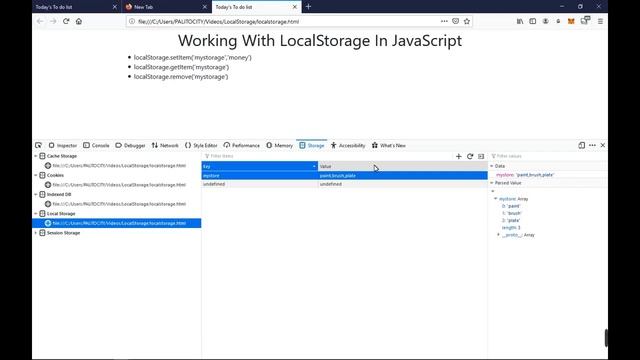The height and width of the screenshot is (360, 640).
Task: Open the Firefox library icon
Action: coord(520,21)
